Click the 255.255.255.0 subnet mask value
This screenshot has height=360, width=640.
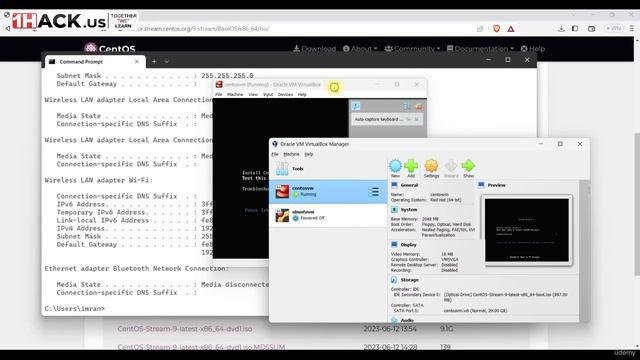pyautogui.click(x=227, y=76)
